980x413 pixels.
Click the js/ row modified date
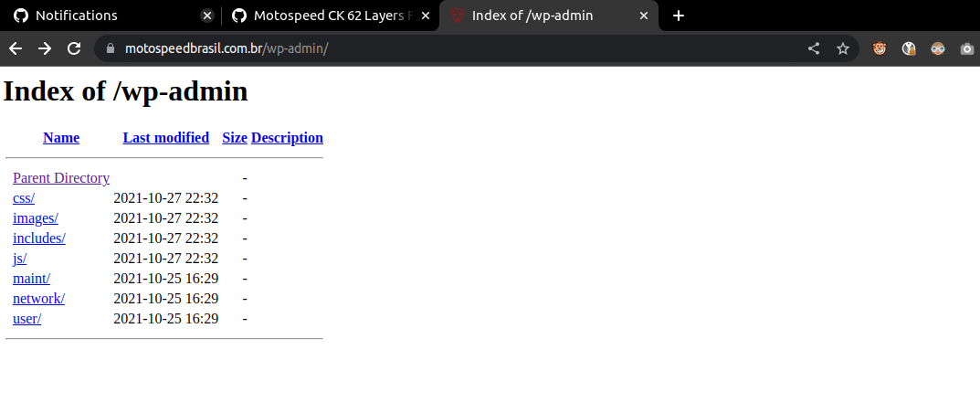coord(165,258)
